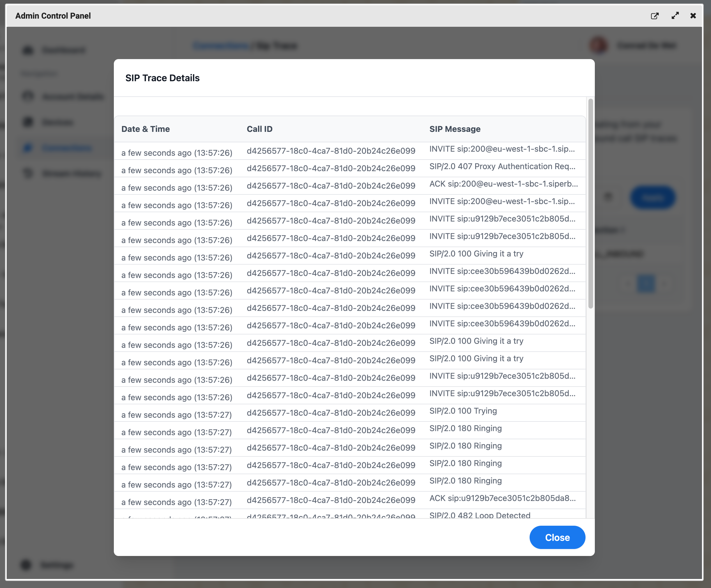Click the 482 Loop Detected message
The height and width of the screenshot is (588, 711).
click(480, 515)
